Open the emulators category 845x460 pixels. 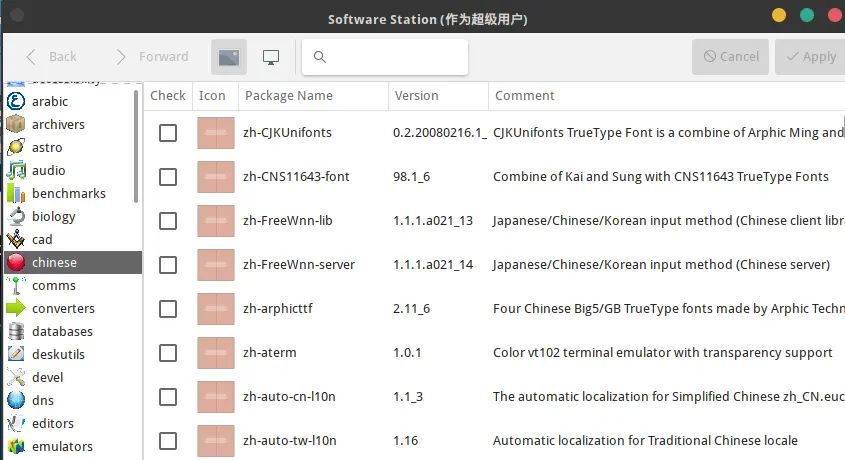[x=62, y=446]
